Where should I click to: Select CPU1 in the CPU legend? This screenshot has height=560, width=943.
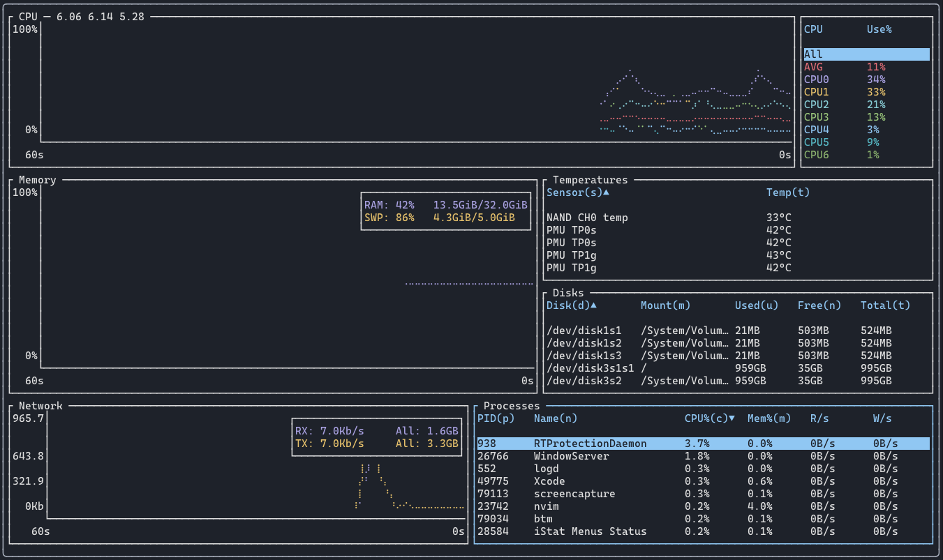click(x=866, y=92)
